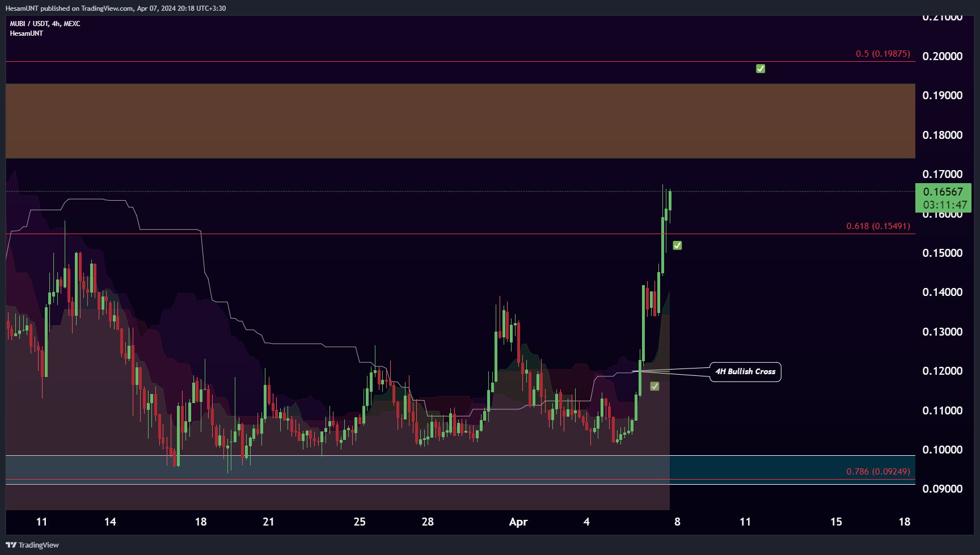Viewport: 980px width, 555px height.
Task: Click the checkmark icon below 0.618 Fib line
Action: coord(677,245)
